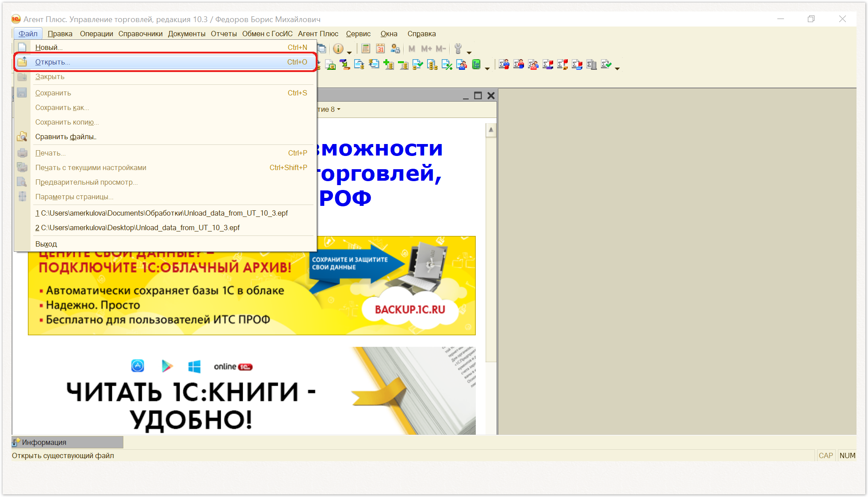The height and width of the screenshot is (497, 868).
Task: Close the Файл menu via its title
Action: [28, 34]
